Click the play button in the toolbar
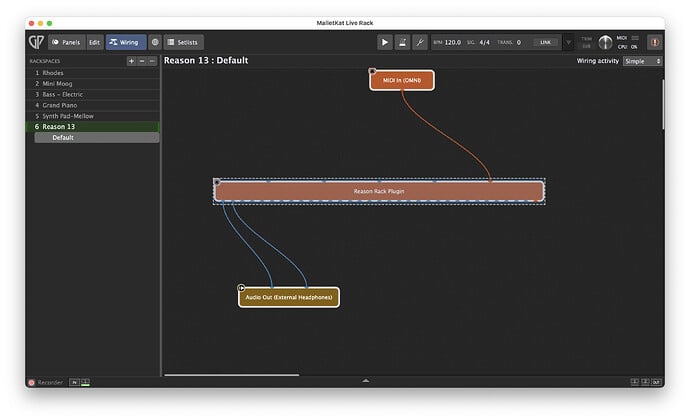 385,42
